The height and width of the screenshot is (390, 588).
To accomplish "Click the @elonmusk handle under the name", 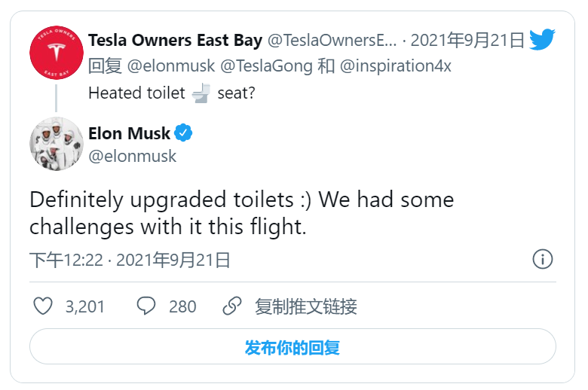I will point(132,156).
